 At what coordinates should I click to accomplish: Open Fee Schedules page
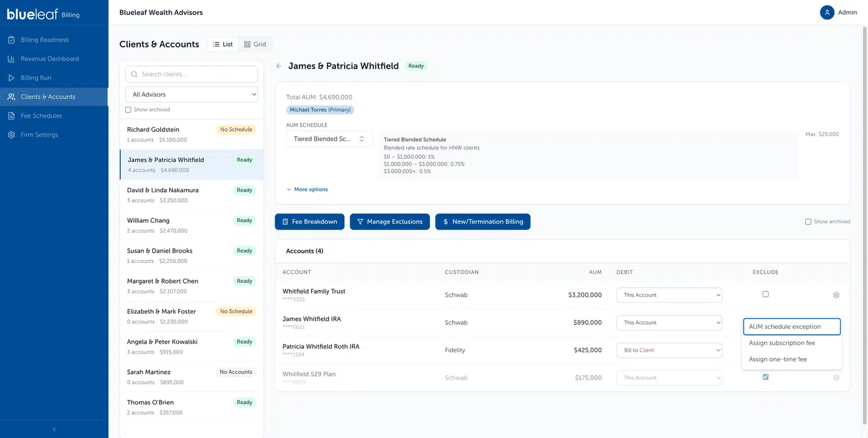[x=54, y=116]
